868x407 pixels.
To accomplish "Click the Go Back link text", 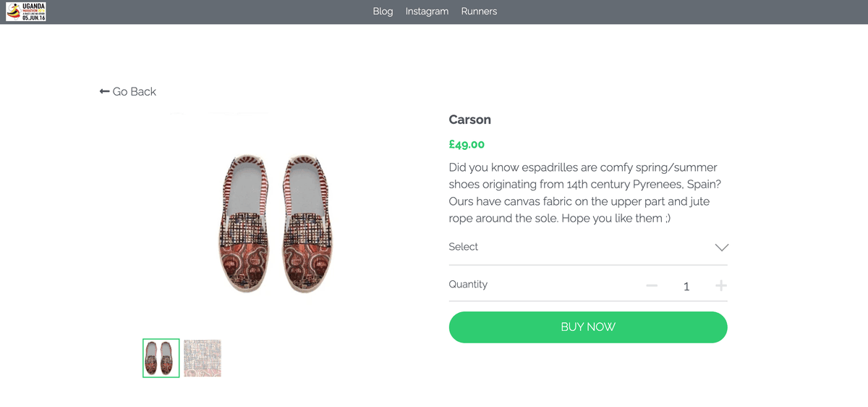I will click(x=135, y=91).
